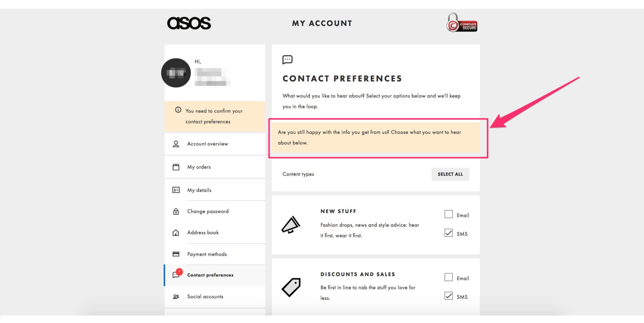Click the My details ID card icon
Viewport: 644px width, 323px height.
click(175, 190)
